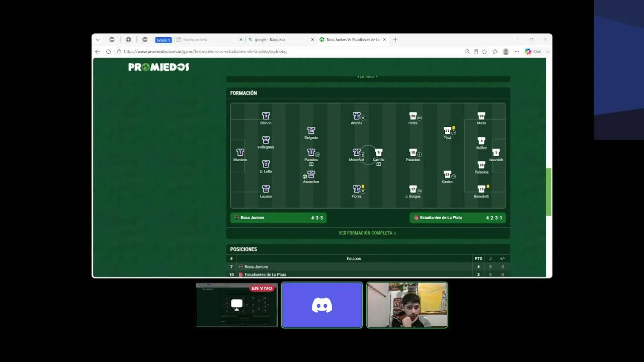Image resolution: width=644 pixels, height=362 pixels.
Task: Open the number 10 Palacios jersey
Action: [413, 152]
